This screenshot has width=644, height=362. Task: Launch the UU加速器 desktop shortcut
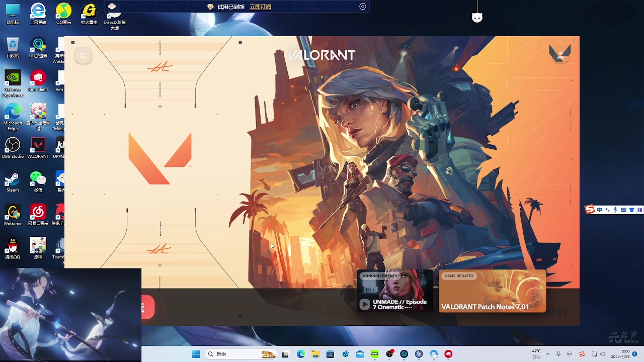[38, 48]
